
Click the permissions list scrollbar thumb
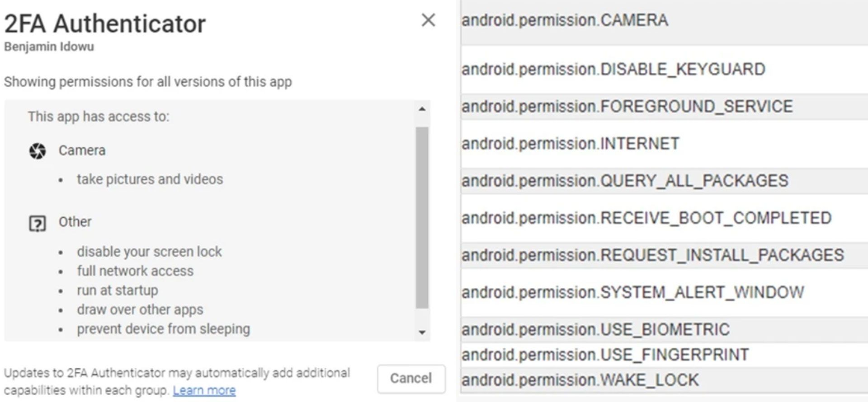[x=422, y=218]
